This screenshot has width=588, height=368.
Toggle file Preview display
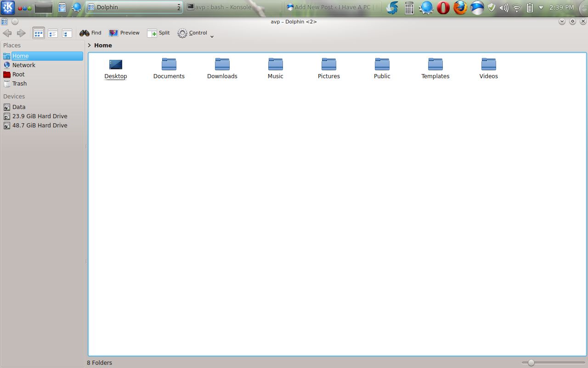(x=124, y=33)
